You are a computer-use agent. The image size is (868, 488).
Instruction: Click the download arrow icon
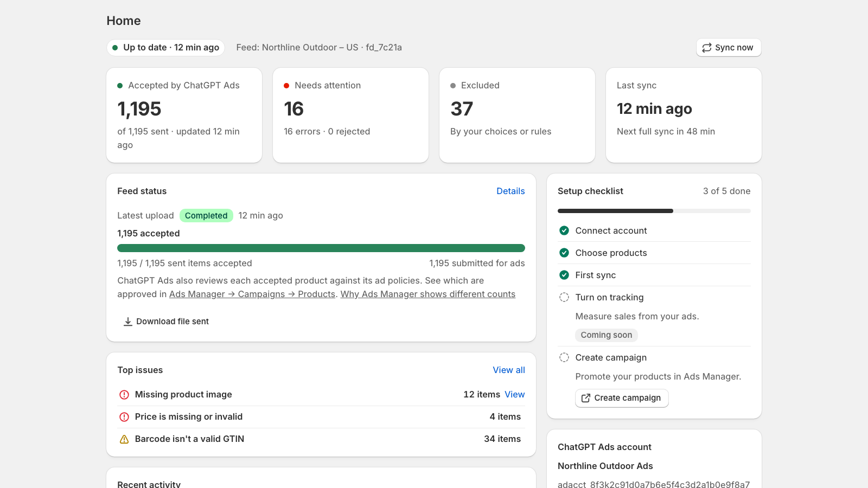tap(128, 322)
